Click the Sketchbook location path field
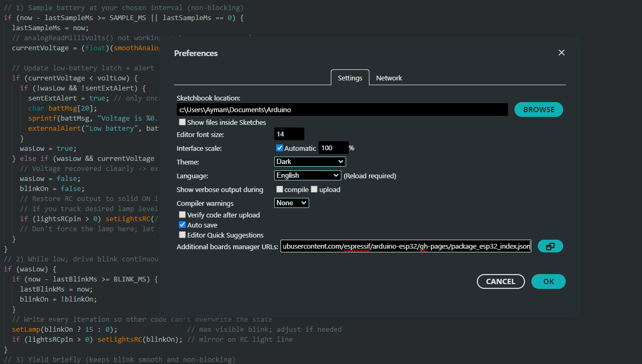Viewport: 642px width, 364px height. pos(342,110)
